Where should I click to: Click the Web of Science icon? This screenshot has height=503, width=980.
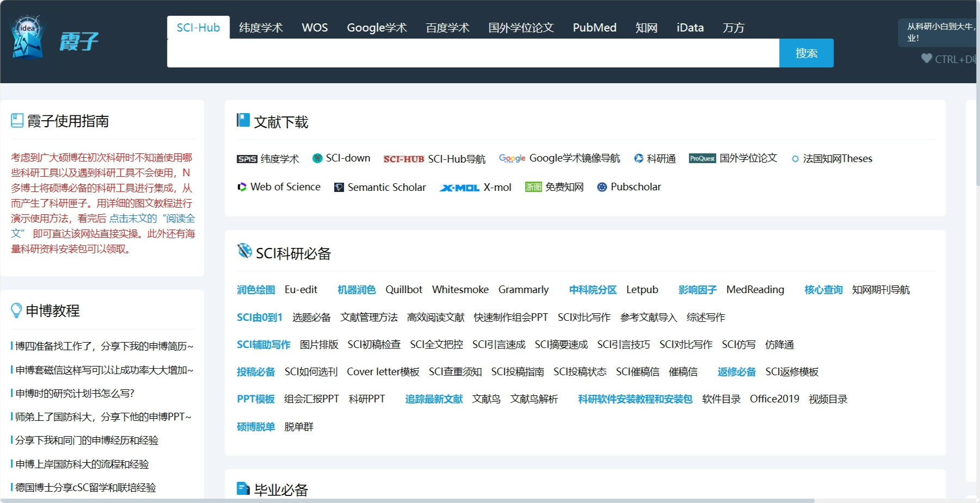tap(242, 187)
